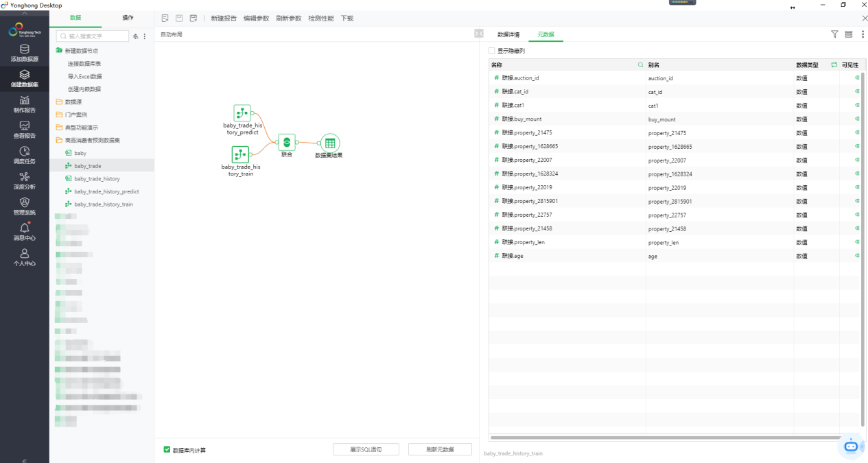This screenshot has width=868, height=463.
Task: Expand the 数据源 folder
Action: point(59,102)
